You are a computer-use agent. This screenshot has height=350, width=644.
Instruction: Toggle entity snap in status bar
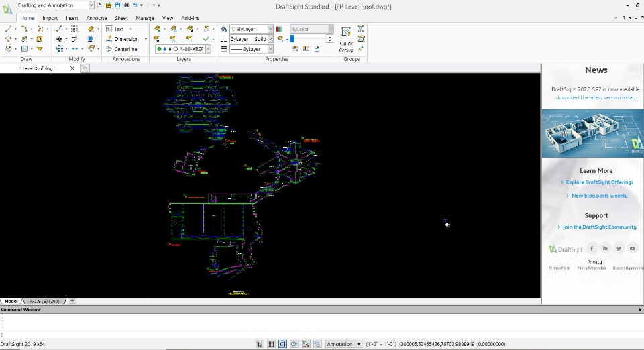[306, 344]
